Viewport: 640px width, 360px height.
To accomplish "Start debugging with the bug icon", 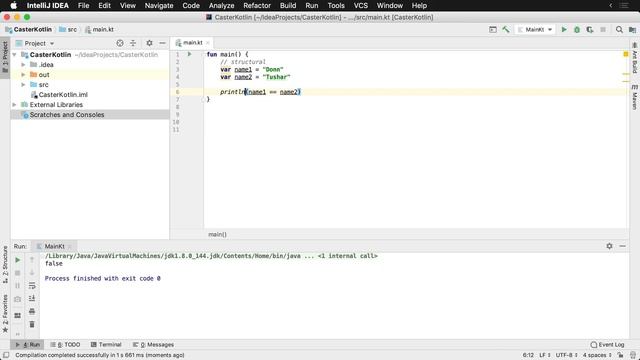I will 577,29.
